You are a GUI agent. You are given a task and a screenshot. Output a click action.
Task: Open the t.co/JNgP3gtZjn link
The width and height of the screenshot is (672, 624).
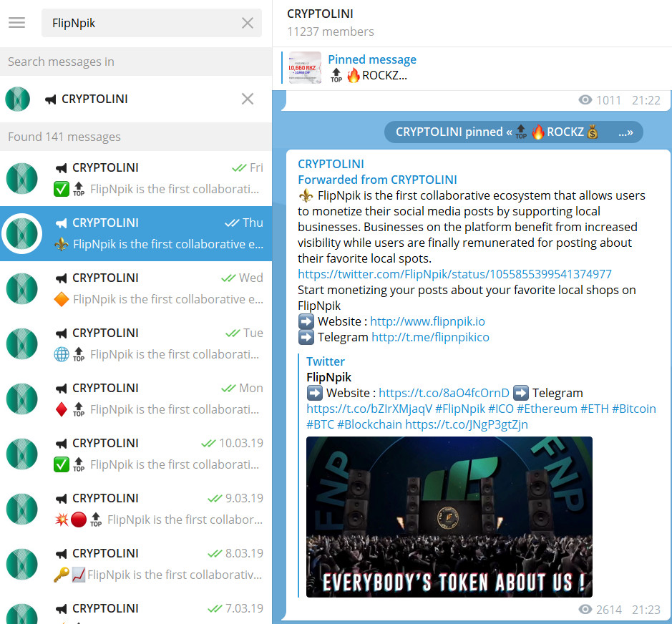point(467,425)
